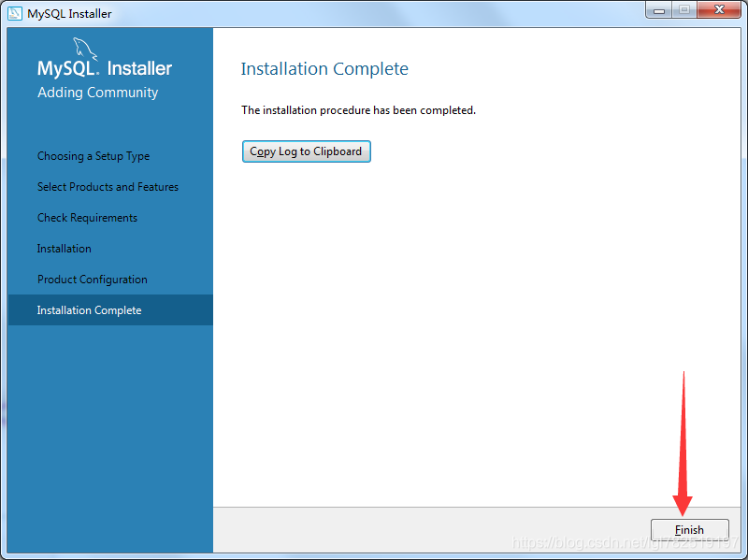Click the MySQL Installer title bar text

69,14
